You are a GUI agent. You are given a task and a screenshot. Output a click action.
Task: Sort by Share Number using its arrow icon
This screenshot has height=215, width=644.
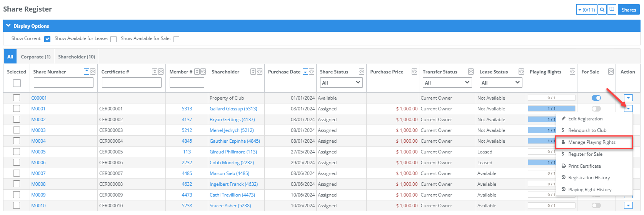pyautogui.click(x=87, y=72)
